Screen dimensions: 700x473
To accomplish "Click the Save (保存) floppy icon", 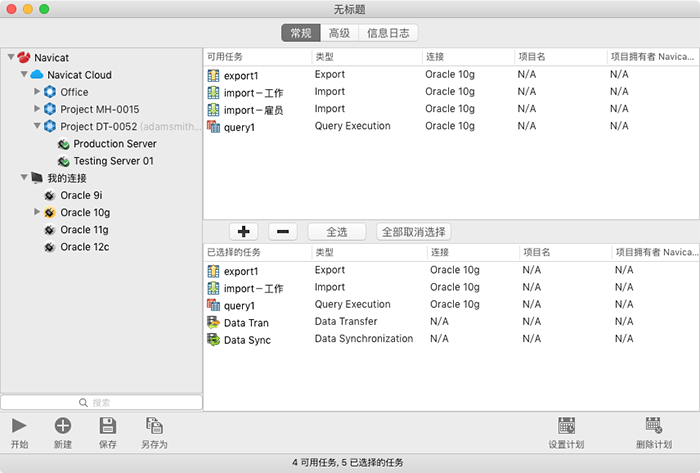I will [108, 426].
